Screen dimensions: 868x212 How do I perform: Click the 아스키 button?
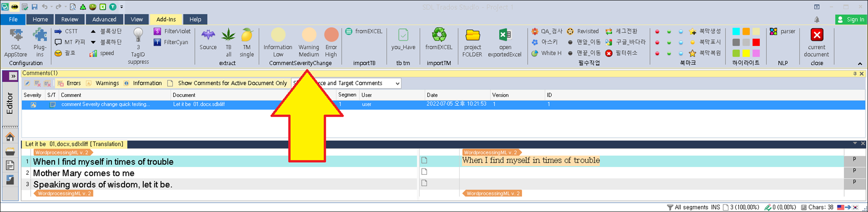tap(545, 42)
